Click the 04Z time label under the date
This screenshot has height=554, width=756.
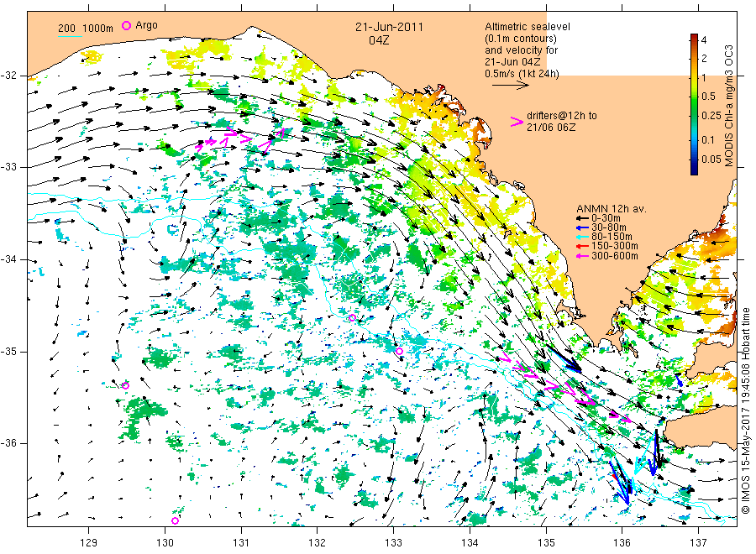pos(379,40)
